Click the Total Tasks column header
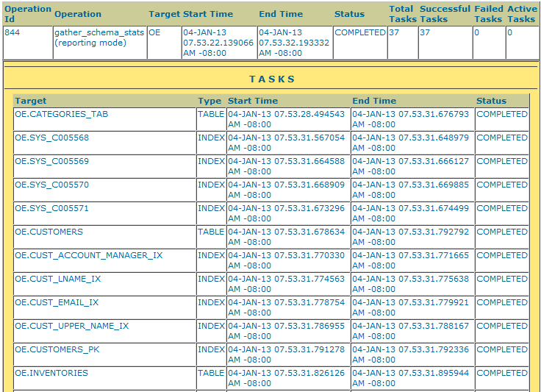 402,14
